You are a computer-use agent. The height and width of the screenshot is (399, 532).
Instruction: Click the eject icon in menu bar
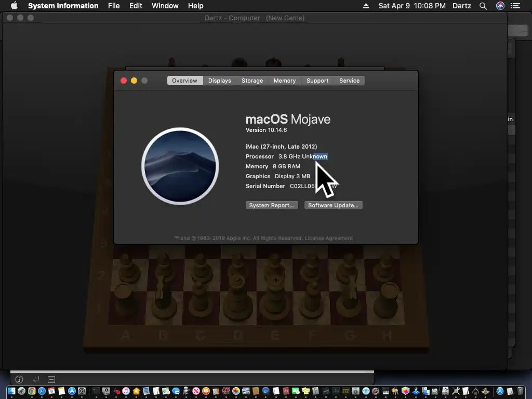pyautogui.click(x=366, y=6)
